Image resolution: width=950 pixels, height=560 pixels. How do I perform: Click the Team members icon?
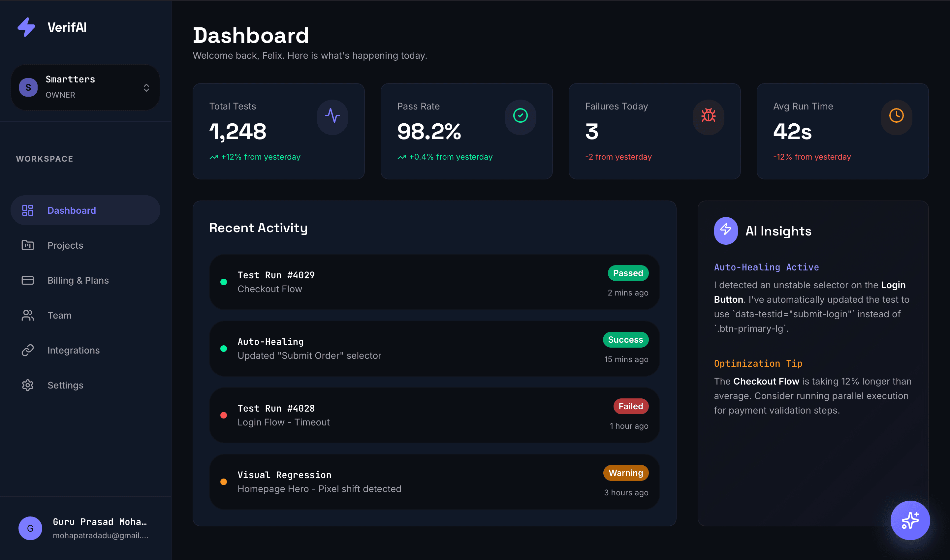point(27,315)
